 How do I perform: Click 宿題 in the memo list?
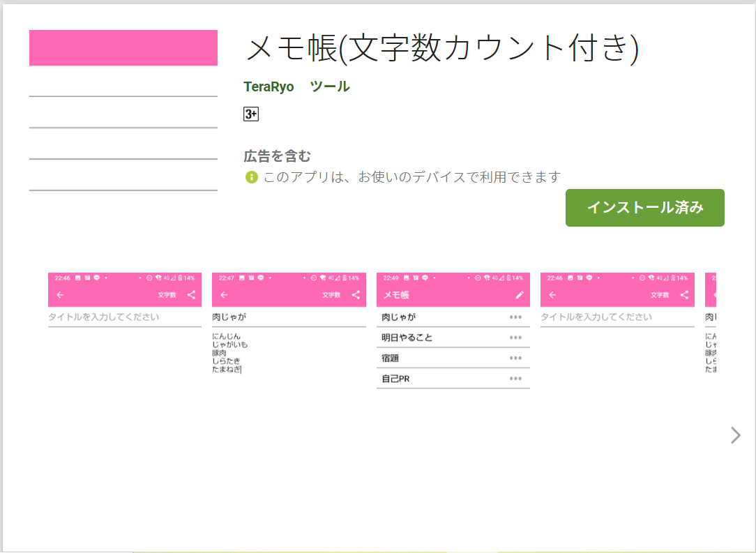390,358
